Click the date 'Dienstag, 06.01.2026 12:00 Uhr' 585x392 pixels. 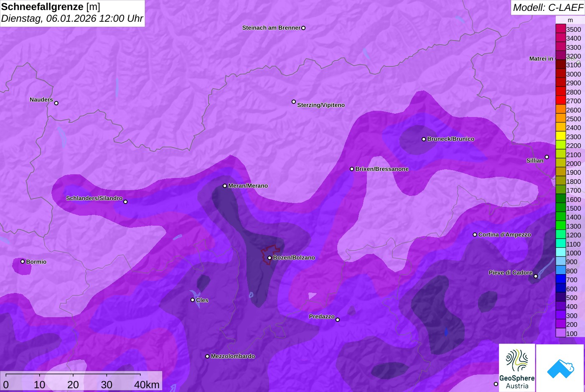(x=72, y=19)
